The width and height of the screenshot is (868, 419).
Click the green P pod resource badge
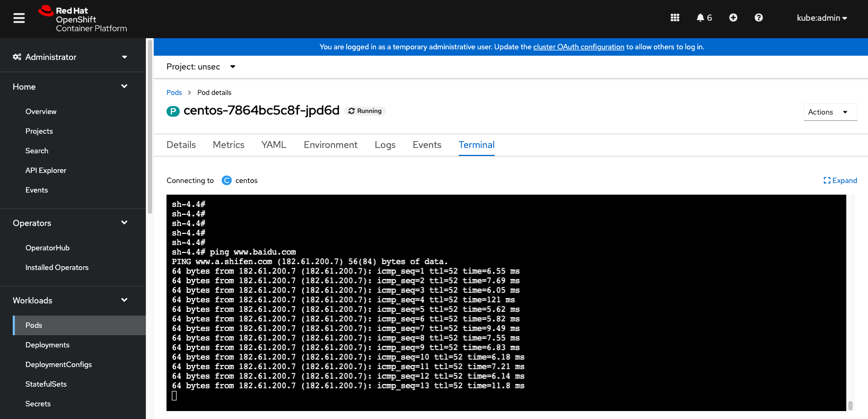click(173, 111)
